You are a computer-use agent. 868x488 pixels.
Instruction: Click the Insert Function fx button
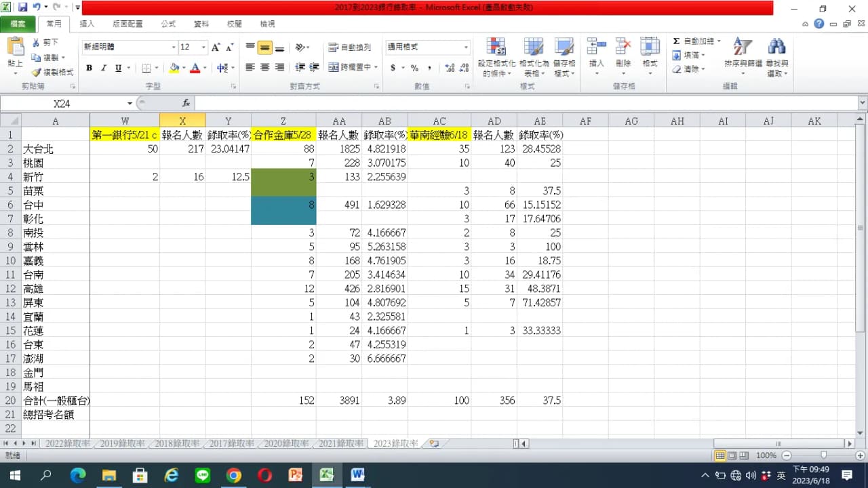point(186,103)
